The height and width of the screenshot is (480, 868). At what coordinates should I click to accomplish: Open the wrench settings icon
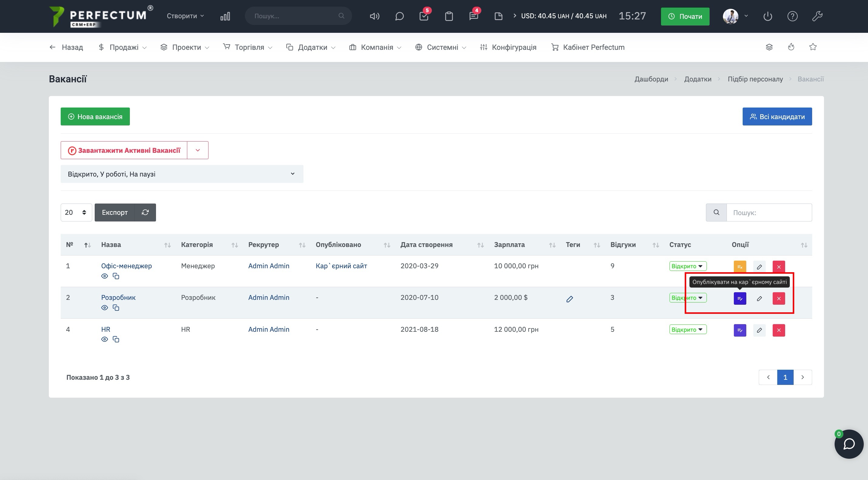click(x=817, y=16)
